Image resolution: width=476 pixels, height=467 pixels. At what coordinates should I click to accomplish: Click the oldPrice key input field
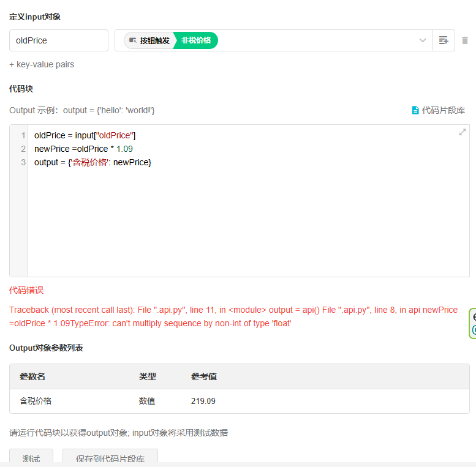point(59,40)
